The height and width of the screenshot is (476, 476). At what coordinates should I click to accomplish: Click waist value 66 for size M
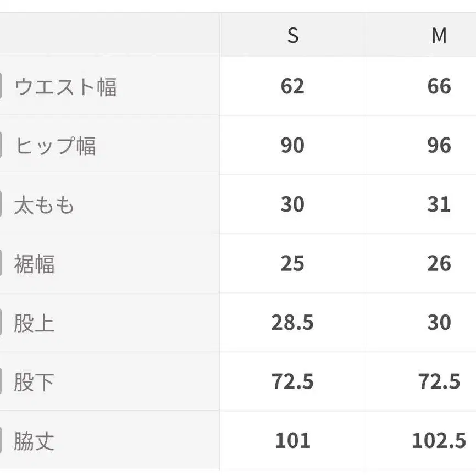[439, 86]
